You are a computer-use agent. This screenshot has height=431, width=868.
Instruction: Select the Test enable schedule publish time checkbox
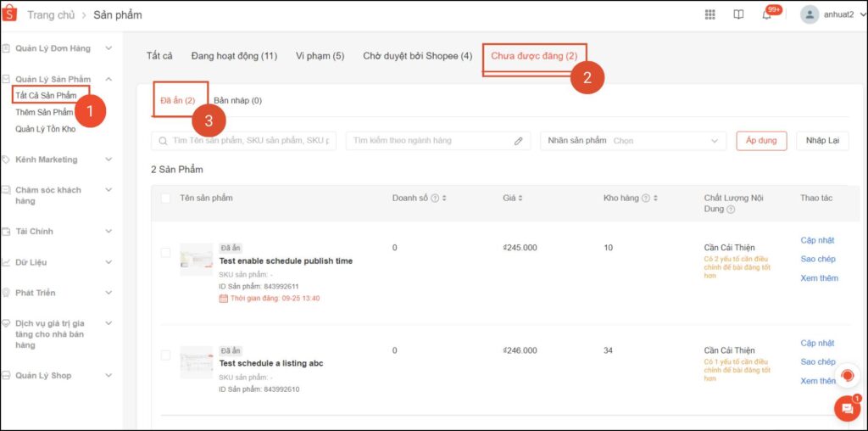coord(165,253)
